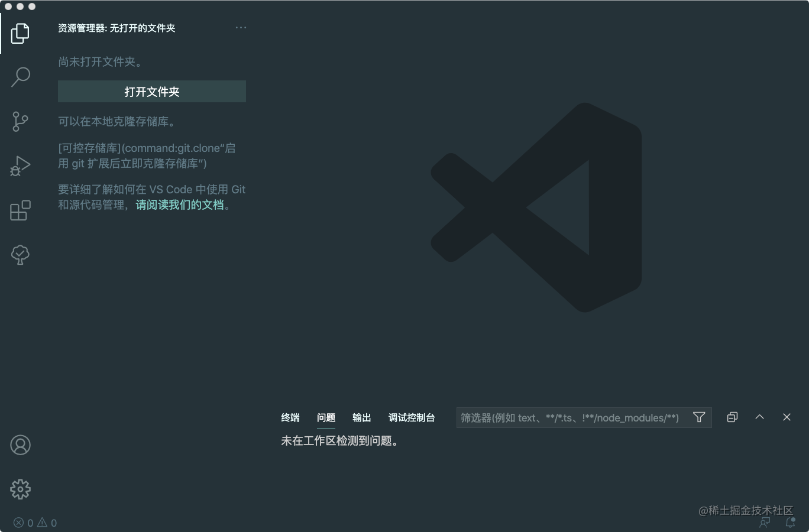Click the text 可以在本地克隆存储库。
The width and height of the screenshot is (809, 532).
(117, 122)
